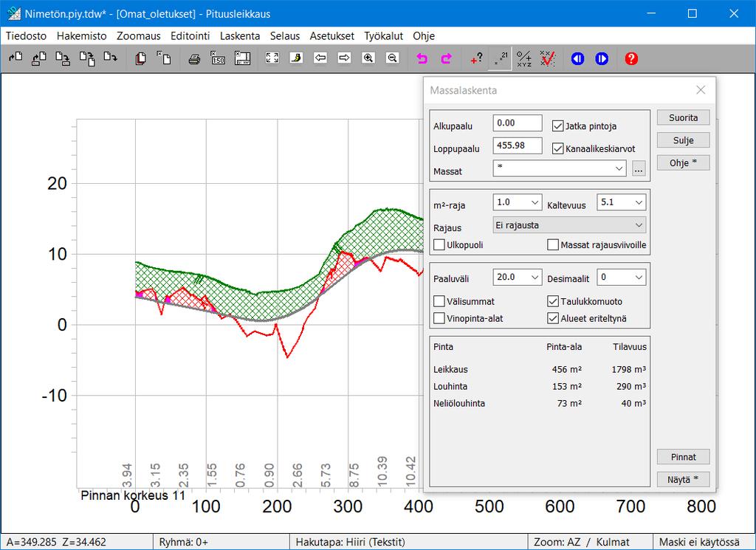Click the export document arrow icon
756x550 pixels.
pyautogui.click(x=111, y=58)
